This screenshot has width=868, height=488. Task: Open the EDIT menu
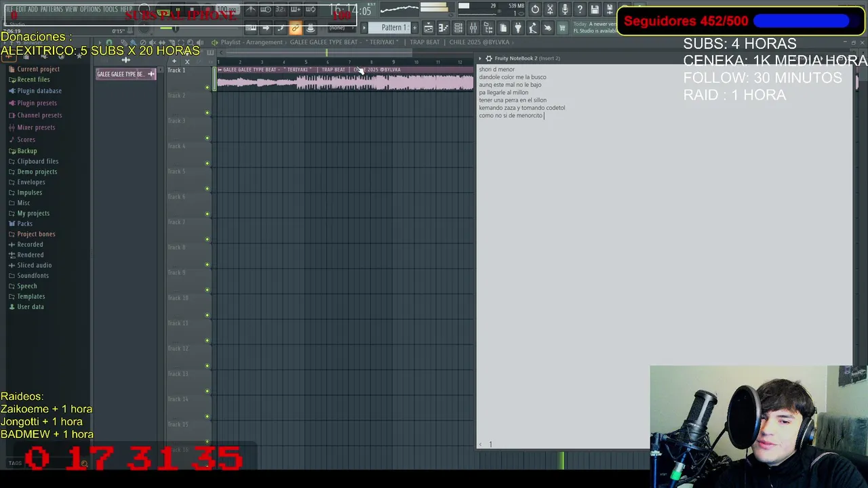[x=22, y=9]
